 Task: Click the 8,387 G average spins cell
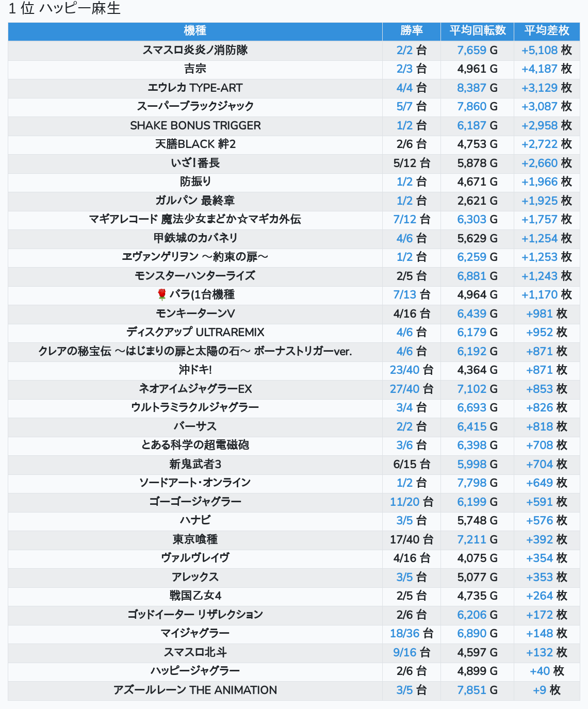click(x=477, y=88)
